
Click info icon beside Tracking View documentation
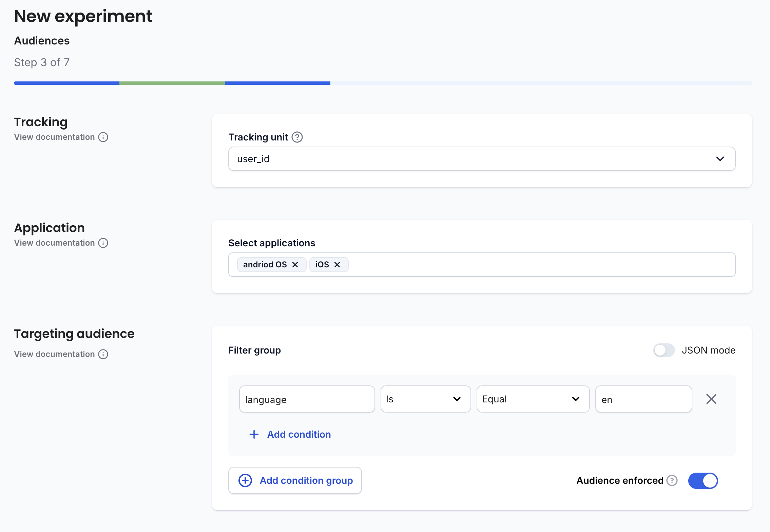click(103, 137)
